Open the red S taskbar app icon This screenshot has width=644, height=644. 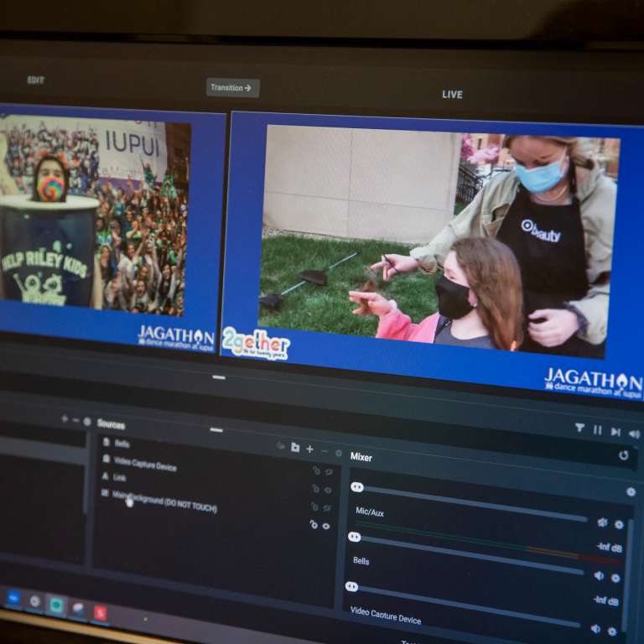pos(100,613)
